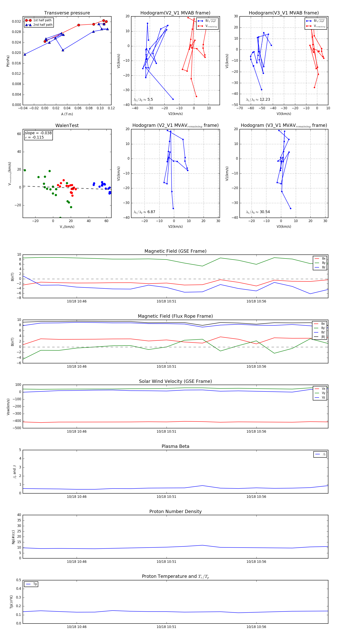Click '10/18 10:46' tick under Magnetic Field GSE plot

(77, 301)
